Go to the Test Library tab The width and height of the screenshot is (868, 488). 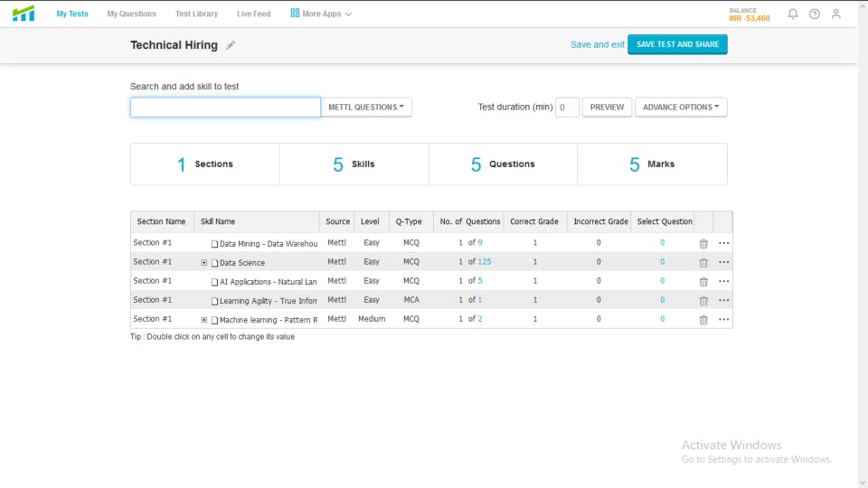(196, 14)
